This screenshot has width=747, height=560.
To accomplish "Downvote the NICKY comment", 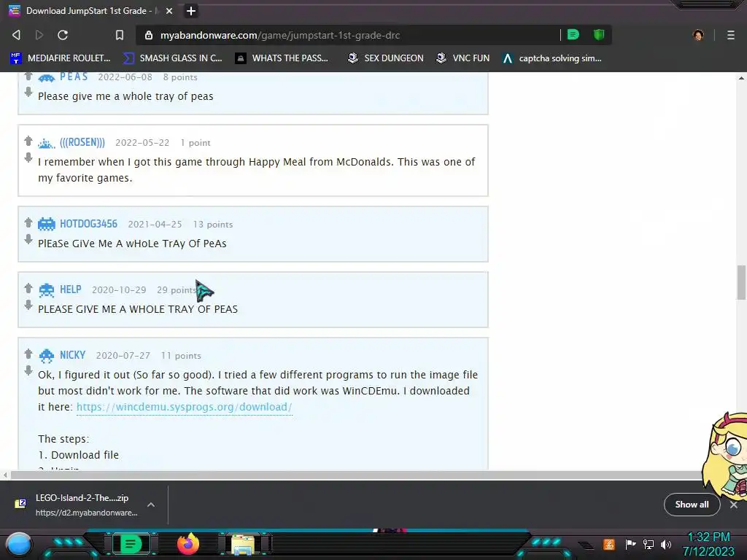I will (x=28, y=370).
